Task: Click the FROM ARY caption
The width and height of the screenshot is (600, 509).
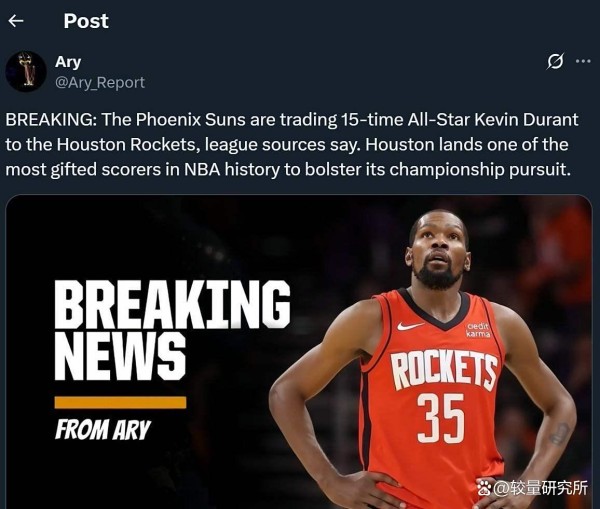Action: pos(103,429)
